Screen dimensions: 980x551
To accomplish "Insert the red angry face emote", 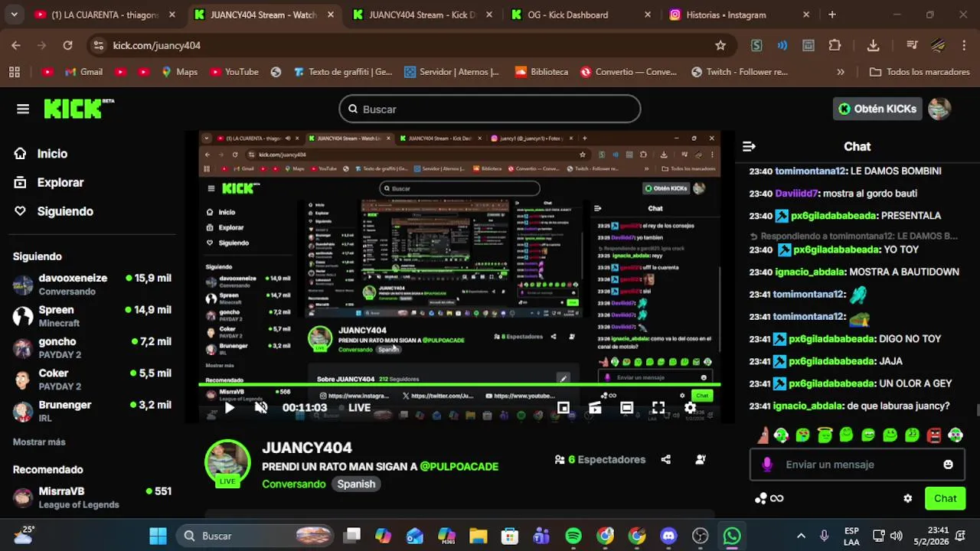I will pos(933,435).
